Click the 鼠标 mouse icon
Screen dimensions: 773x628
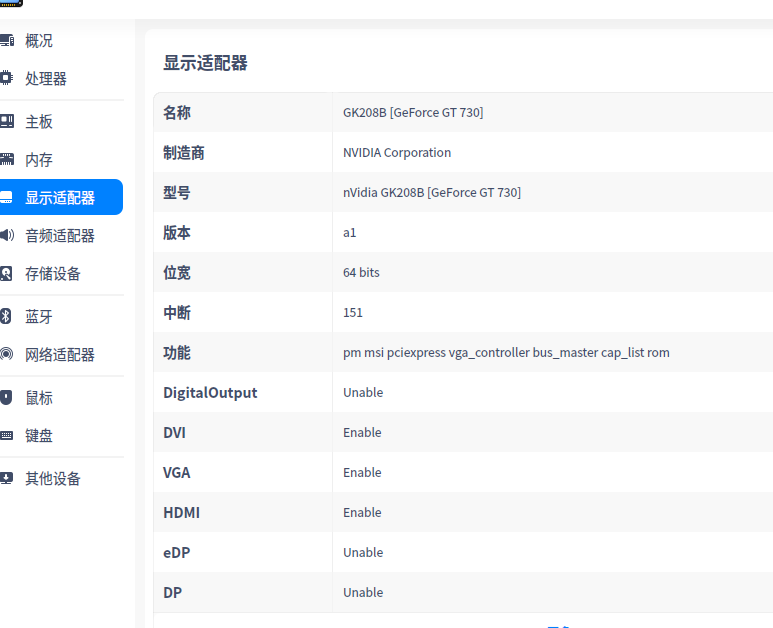6,397
